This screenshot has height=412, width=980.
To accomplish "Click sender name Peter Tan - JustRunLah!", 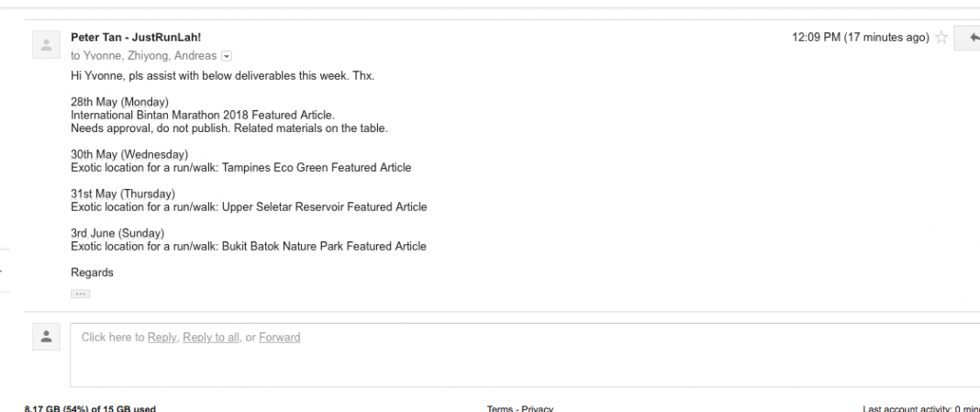I will (x=136, y=38).
